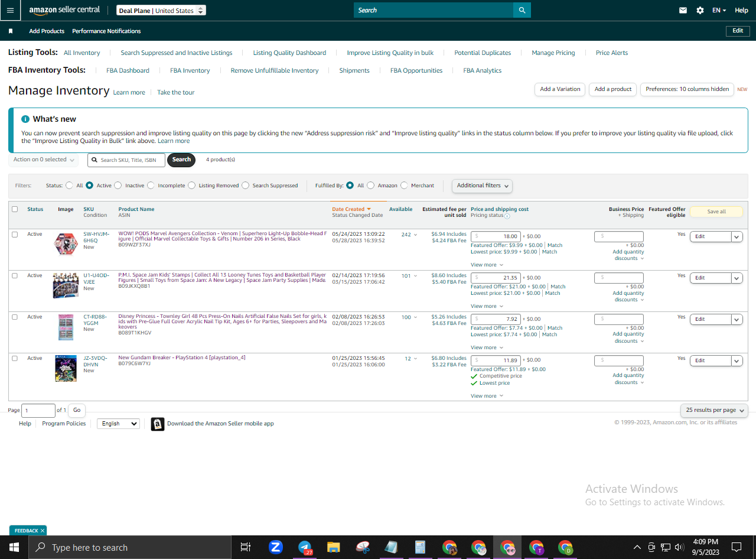The width and height of the screenshot is (756, 559).
Task: Open Preferences: 10 columns hidden
Action: coord(687,89)
